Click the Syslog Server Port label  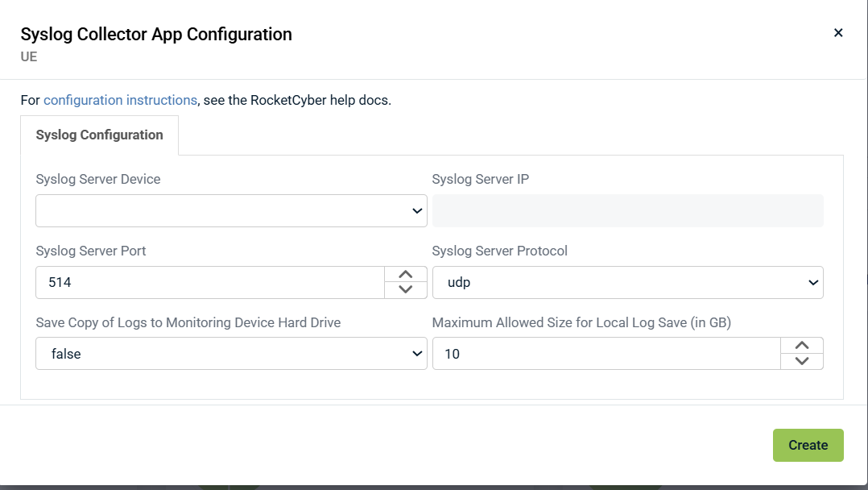click(91, 251)
